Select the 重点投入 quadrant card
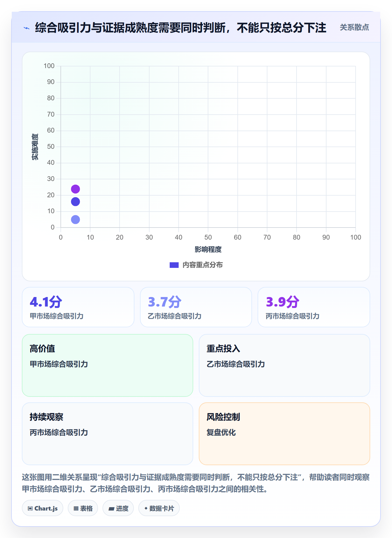The image size is (392, 538). (x=284, y=365)
